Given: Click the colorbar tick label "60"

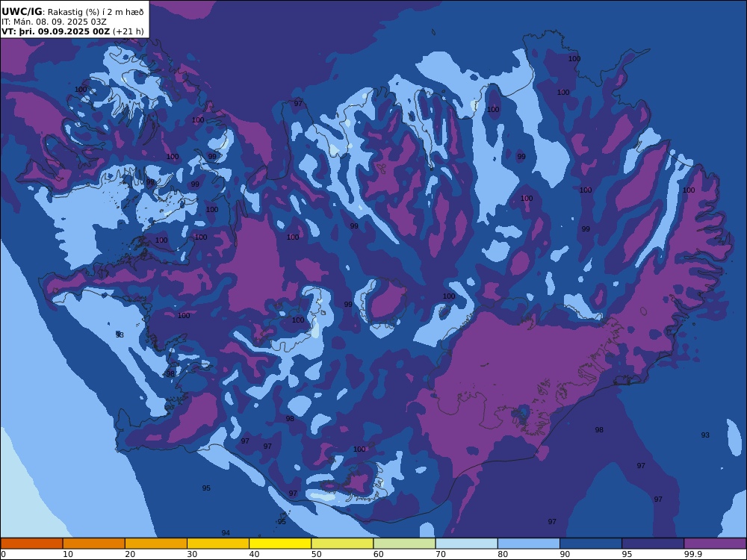Looking at the screenshot, I should coord(379,554).
